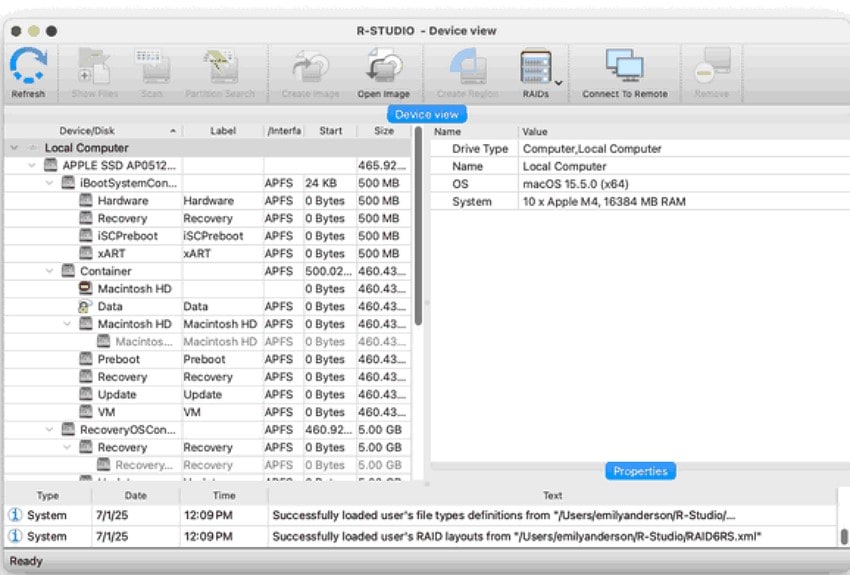Select the Container disk icon
850x575 pixels.
[x=68, y=270]
